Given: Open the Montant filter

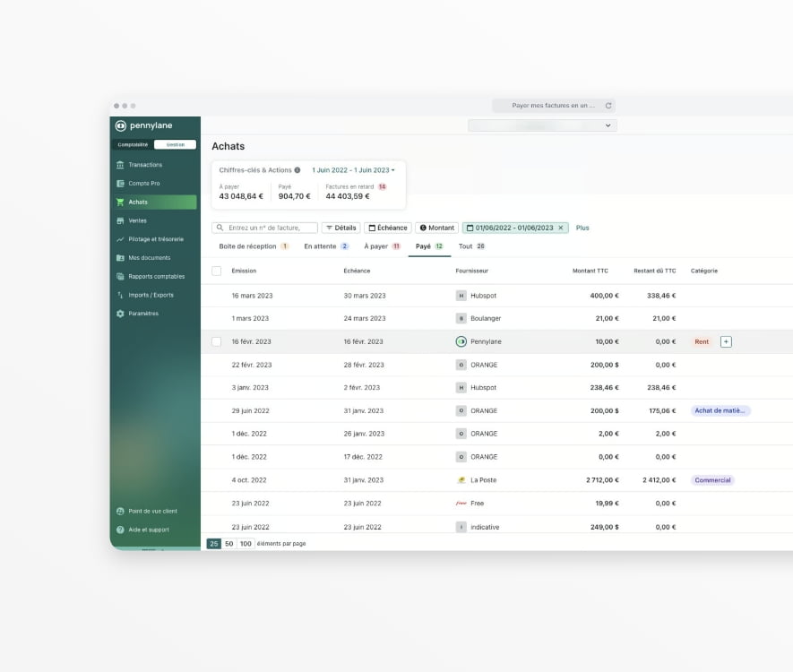Looking at the screenshot, I should pyautogui.click(x=437, y=228).
